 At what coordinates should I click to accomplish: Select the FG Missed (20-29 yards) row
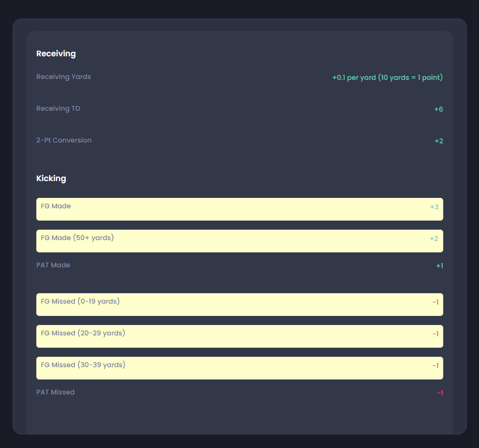[239, 336]
